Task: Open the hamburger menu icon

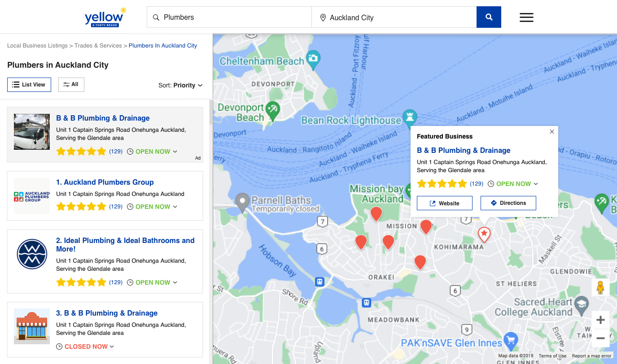Action: click(526, 17)
